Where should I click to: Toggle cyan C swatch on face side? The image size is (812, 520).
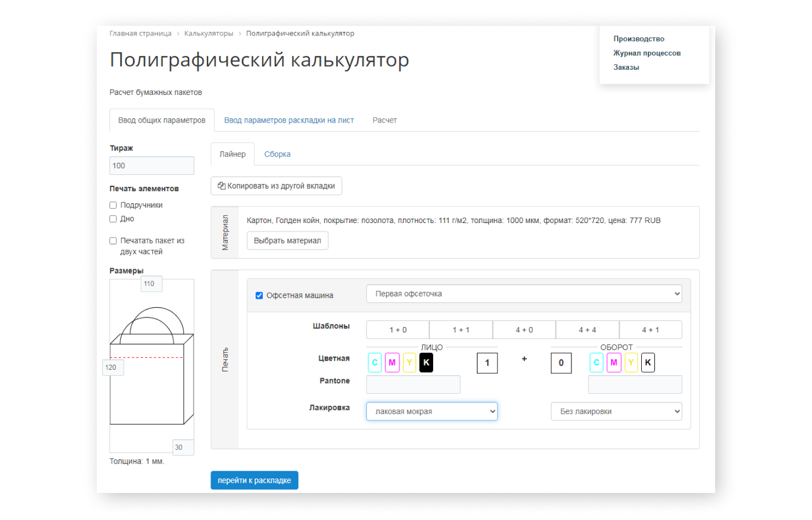(375, 362)
